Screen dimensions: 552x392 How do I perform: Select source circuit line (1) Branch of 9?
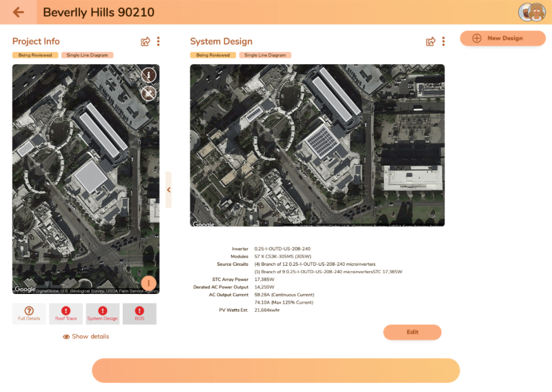tap(328, 272)
